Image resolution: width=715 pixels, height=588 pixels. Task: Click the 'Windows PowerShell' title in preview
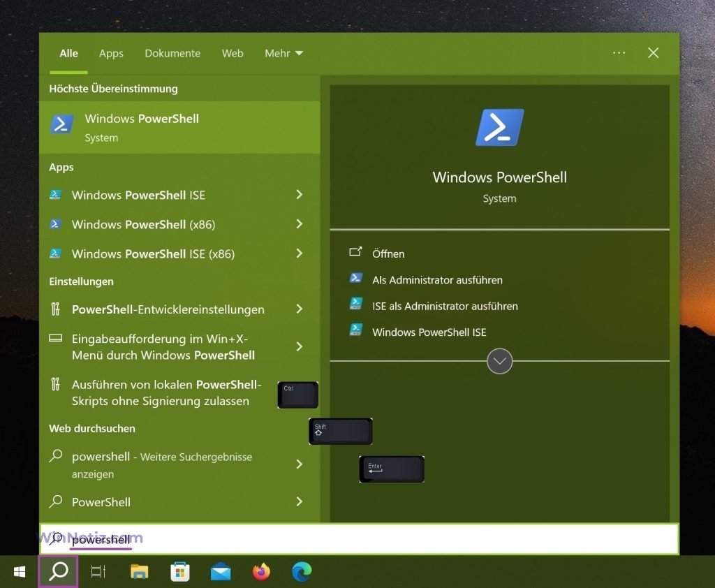(x=500, y=177)
